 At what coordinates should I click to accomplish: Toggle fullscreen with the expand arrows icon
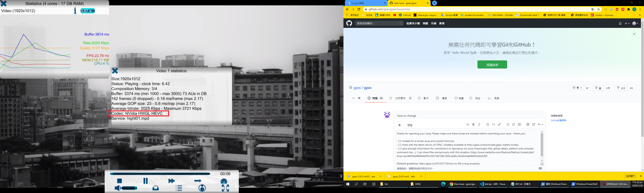point(225,188)
